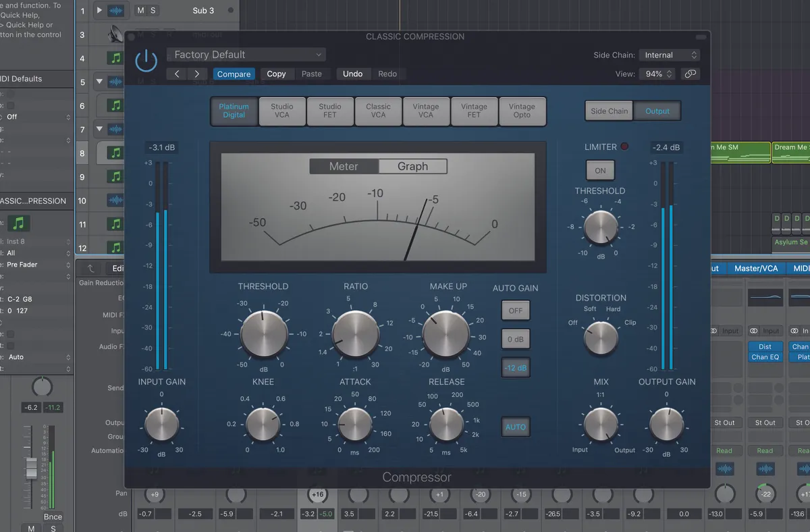Open the View 94% size dropdown

[x=657, y=74]
